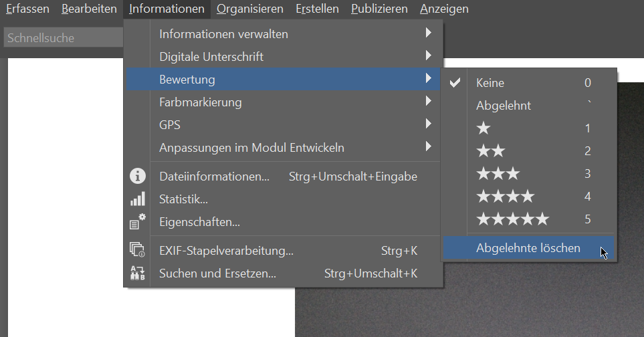This screenshot has width=644, height=337.
Task: Click the Strg+Umschalt+Eingabe shortcut text
Action: 353,177
